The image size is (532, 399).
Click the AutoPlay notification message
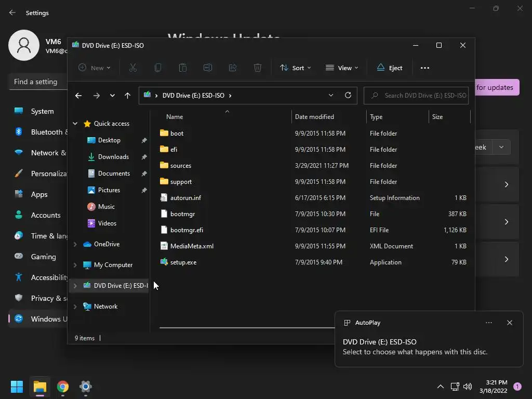pyautogui.click(x=415, y=347)
